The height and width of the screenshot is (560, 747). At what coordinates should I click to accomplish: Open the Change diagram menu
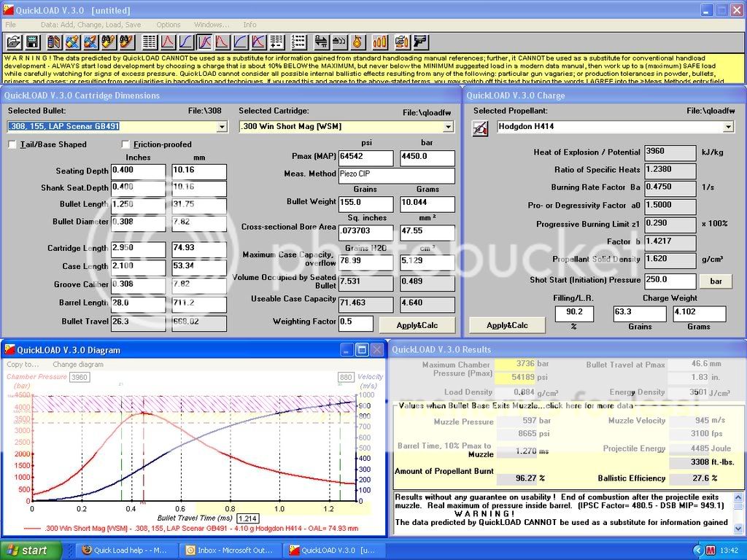(78, 364)
